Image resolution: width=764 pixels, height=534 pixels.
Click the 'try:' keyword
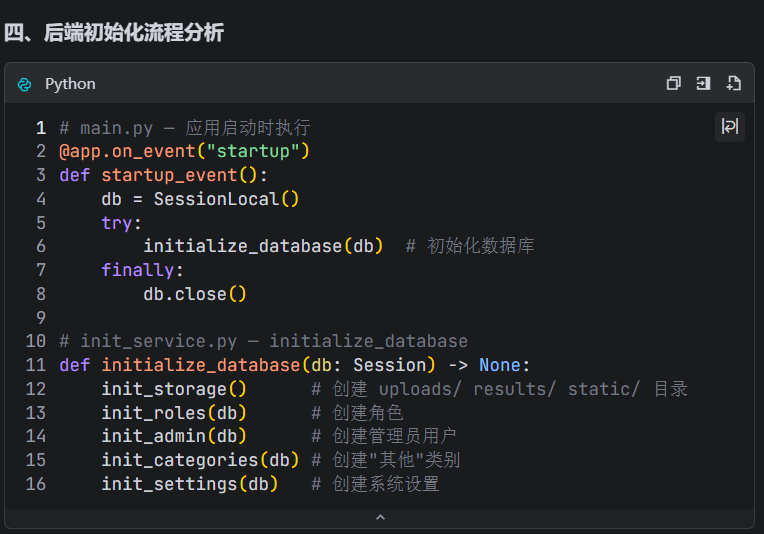click(121, 223)
